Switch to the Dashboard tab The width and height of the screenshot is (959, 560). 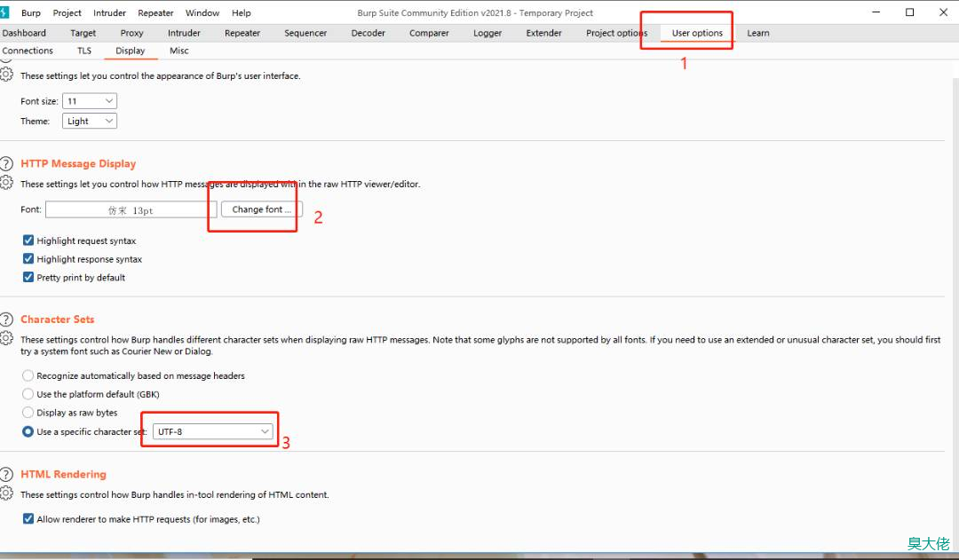[24, 33]
